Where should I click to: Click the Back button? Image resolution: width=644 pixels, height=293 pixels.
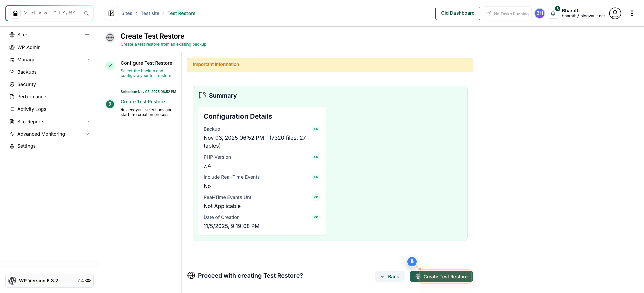click(x=389, y=276)
